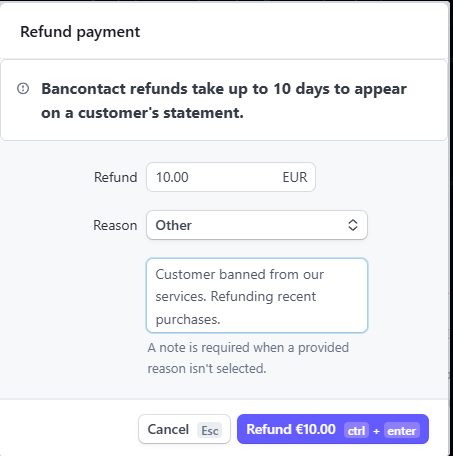Place cursor on the word 'purchases.' in note

(188, 319)
